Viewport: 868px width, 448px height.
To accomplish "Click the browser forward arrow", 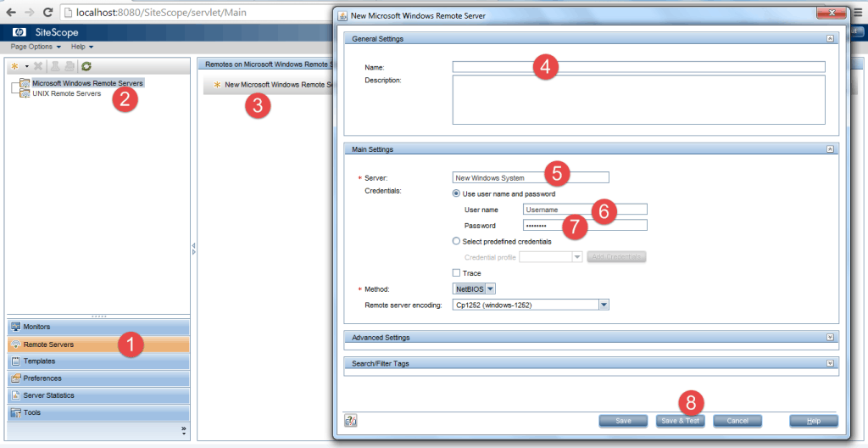I will click(x=30, y=12).
